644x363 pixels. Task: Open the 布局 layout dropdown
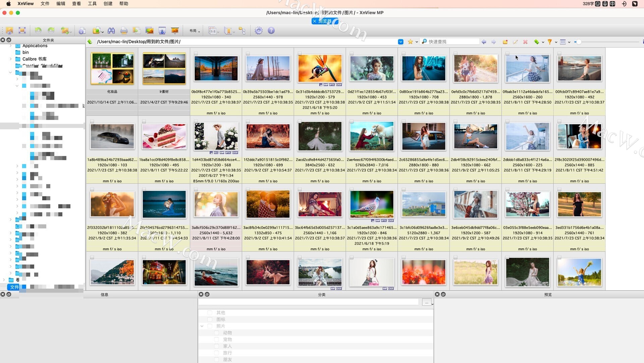(195, 31)
